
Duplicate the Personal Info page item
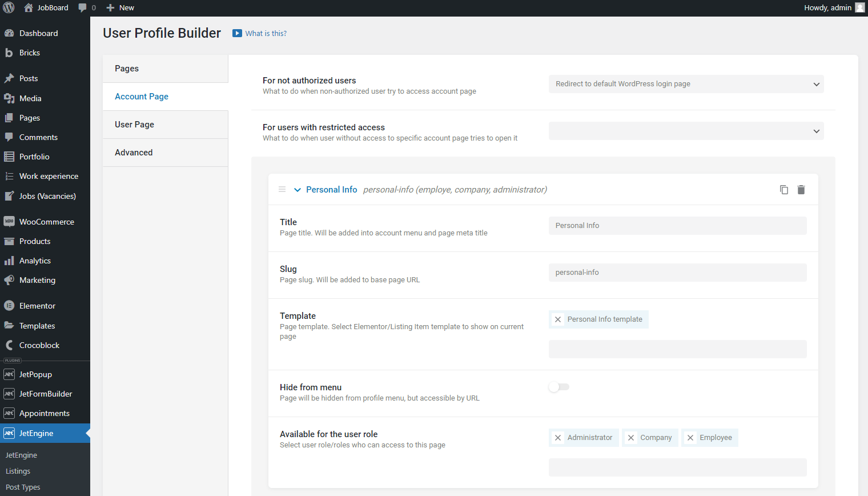(784, 190)
